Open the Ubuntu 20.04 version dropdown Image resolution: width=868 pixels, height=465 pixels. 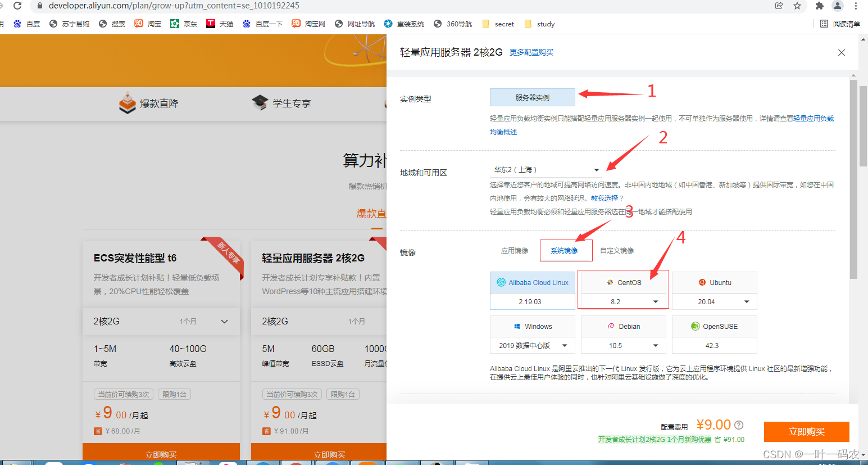click(715, 301)
